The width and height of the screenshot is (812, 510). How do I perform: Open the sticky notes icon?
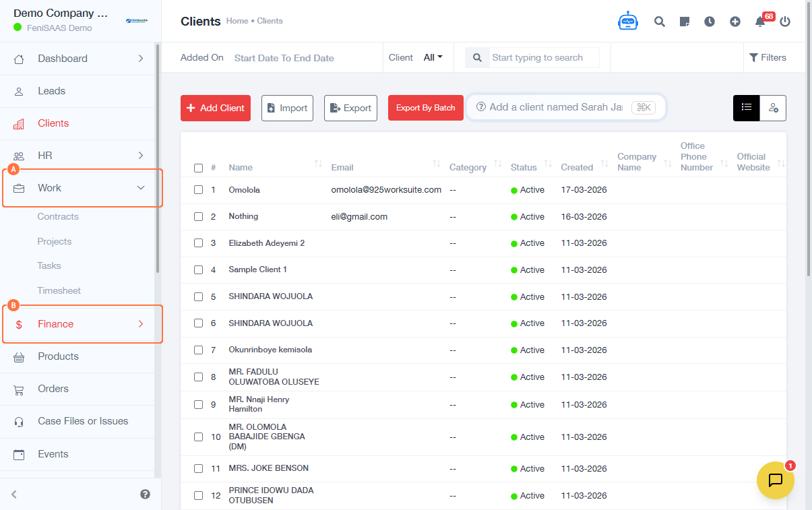pos(685,22)
